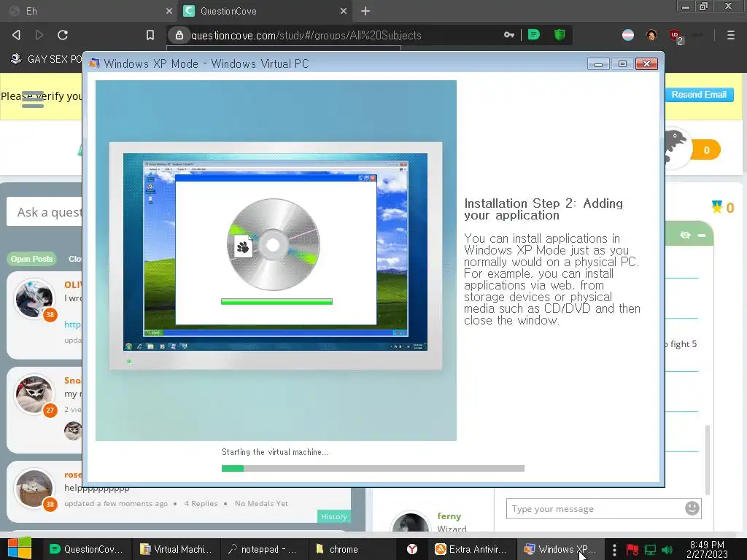The height and width of the screenshot is (560, 747).
Task: Click the address bar URL
Action: (306, 35)
